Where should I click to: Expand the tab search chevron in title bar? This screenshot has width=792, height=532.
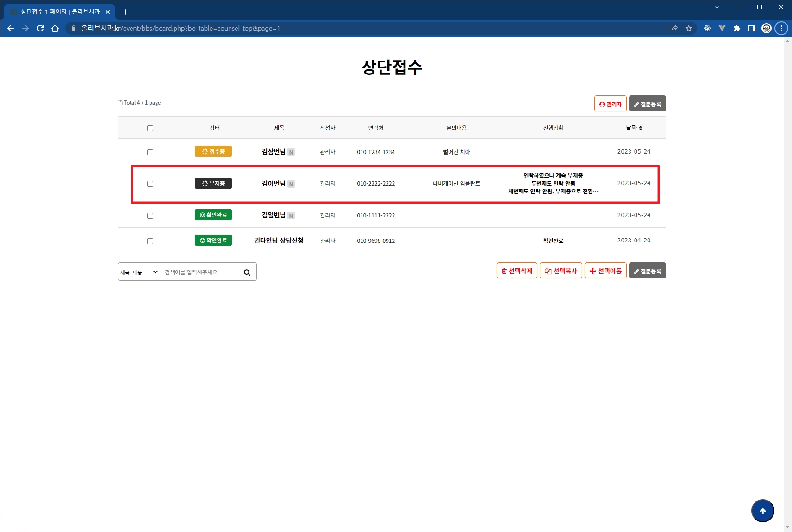tap(717, 7)
